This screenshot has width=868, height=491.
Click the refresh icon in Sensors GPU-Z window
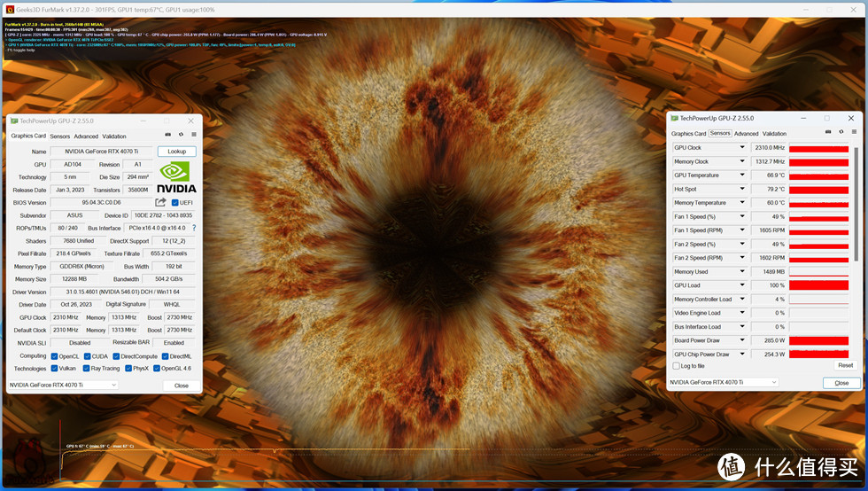(841, 132)
